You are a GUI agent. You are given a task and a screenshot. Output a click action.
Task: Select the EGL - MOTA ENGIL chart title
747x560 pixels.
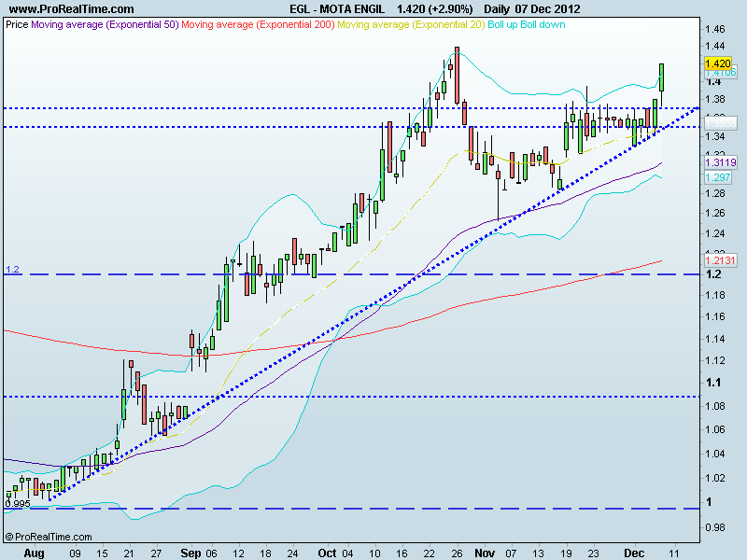(337, 9)
